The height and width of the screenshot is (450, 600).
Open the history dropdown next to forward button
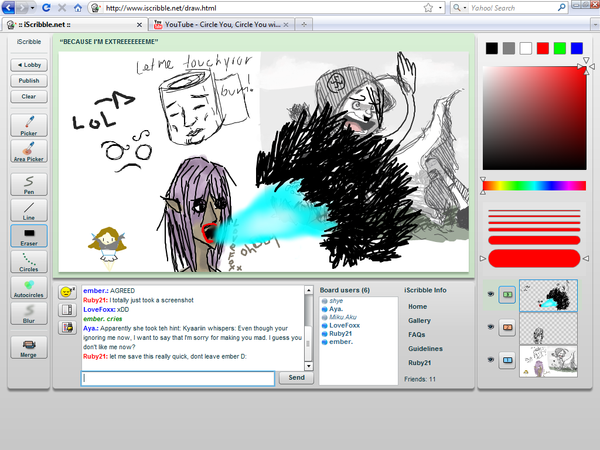(x=33, y=8)
